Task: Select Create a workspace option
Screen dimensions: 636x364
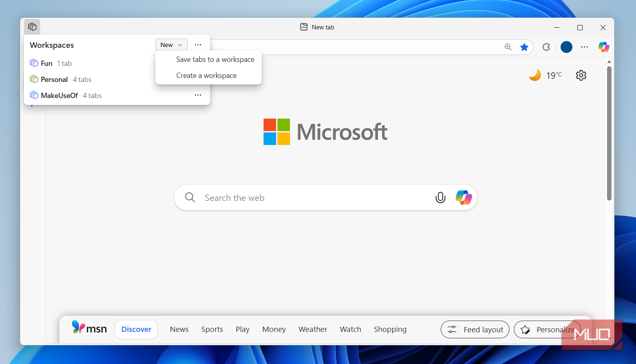Action: pyautogui.click(x=207, y=76)
